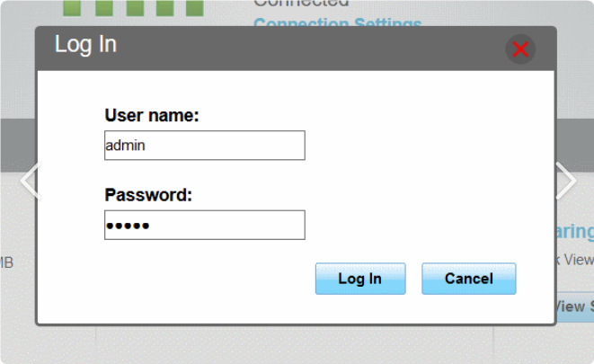Advance to next panel with right arrow
The width and height of the screenshot is (594, 364).
point(566,181)
